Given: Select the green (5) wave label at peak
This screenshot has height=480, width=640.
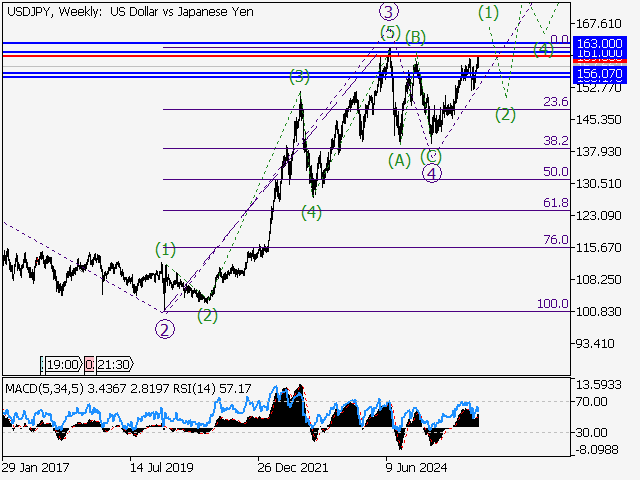Looking at the screenshot, I should 389,33.
